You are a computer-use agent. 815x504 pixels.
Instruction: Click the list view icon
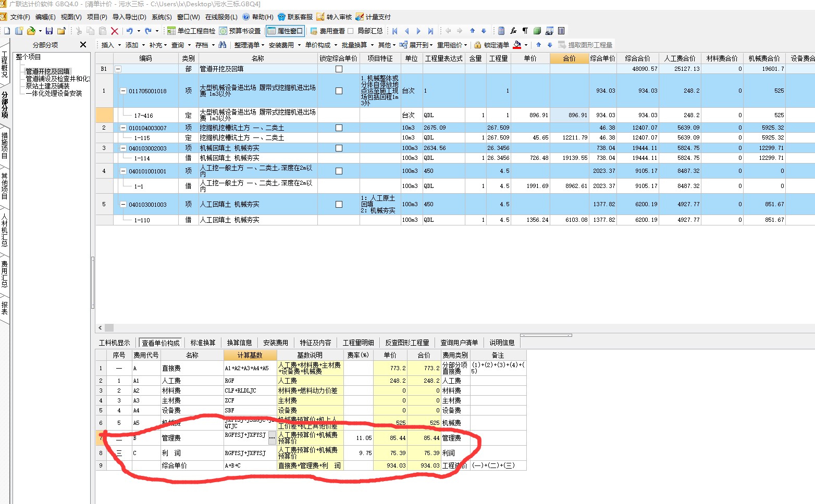(561, 31)
